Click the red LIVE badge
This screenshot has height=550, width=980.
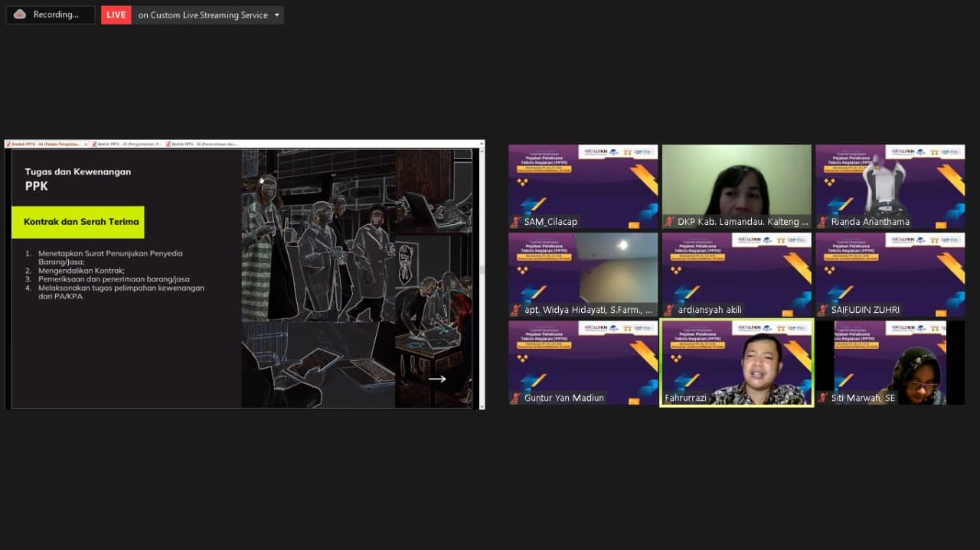coord(116,15)
